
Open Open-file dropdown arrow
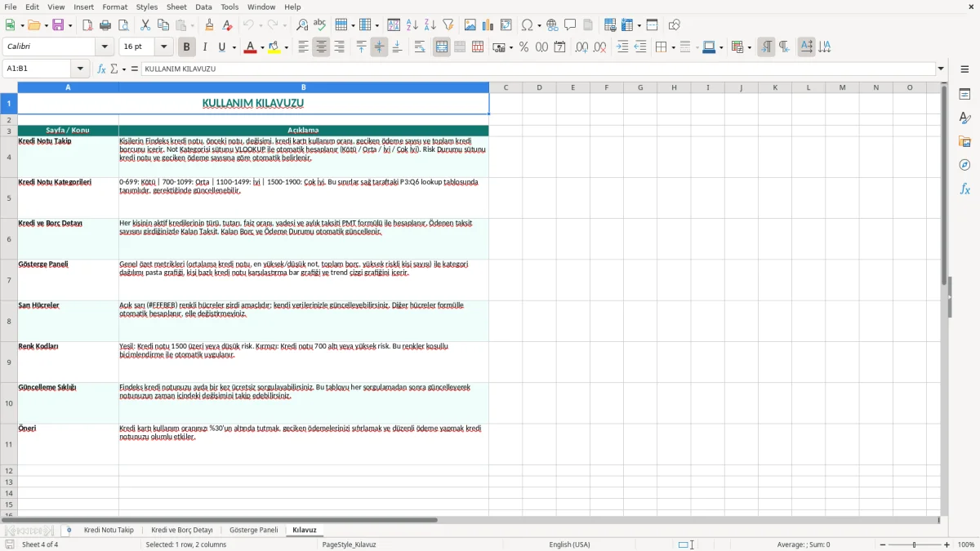(45, 25)
